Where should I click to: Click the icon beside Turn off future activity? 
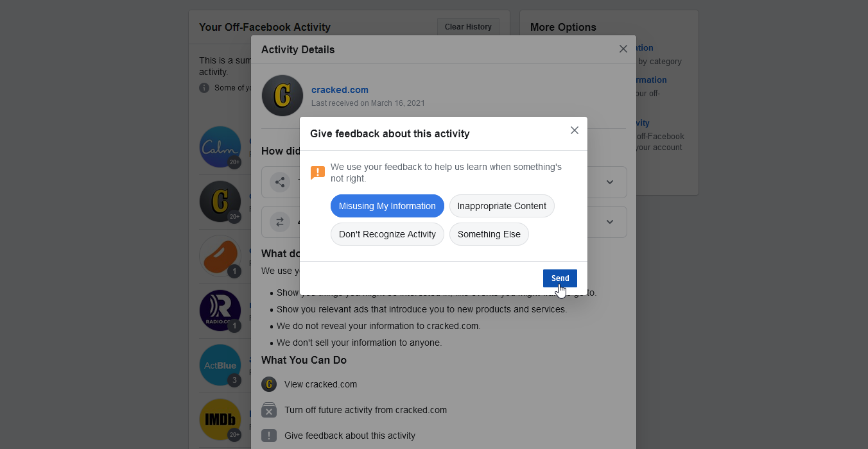[x=269, y=410]
